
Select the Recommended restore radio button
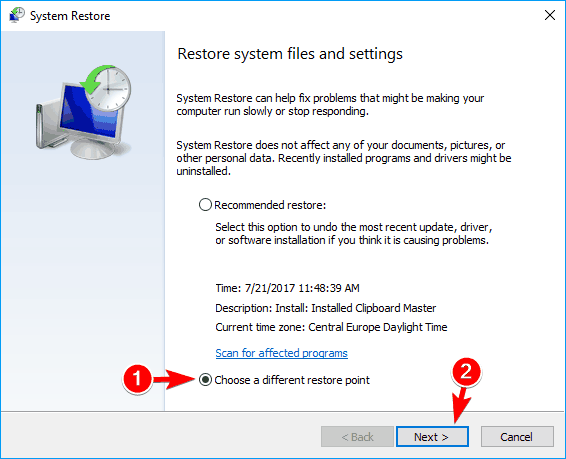pyautogui.click(x=205, y=205)
